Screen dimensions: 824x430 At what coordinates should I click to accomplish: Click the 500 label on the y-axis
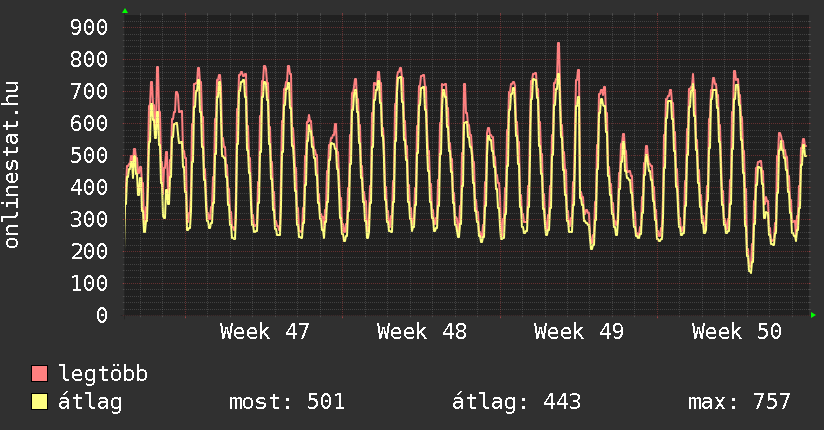pos(87,155)
